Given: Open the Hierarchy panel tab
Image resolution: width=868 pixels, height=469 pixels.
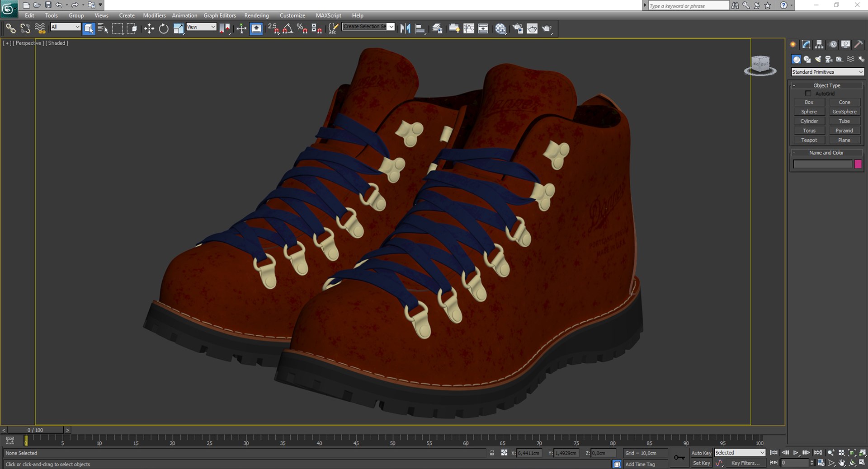Looking at the screenshot, I should 819,44.
